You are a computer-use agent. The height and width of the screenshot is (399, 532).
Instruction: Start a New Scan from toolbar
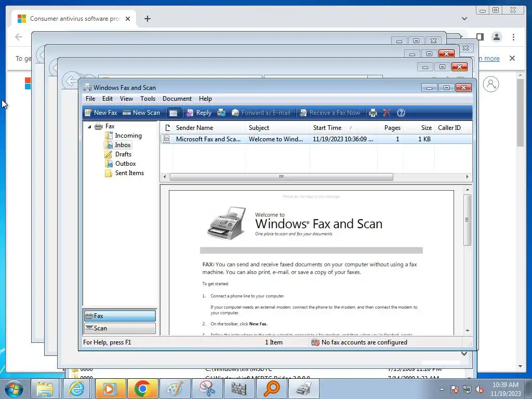point(141,113)
